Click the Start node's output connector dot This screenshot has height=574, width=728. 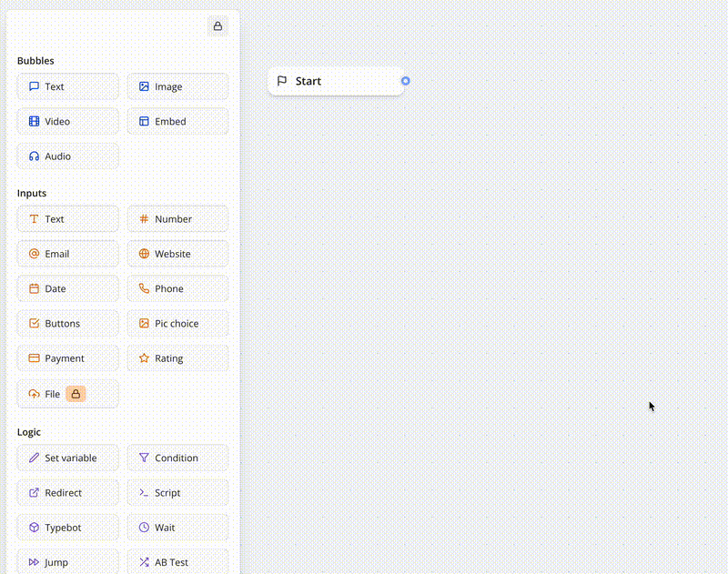[406, 81]
